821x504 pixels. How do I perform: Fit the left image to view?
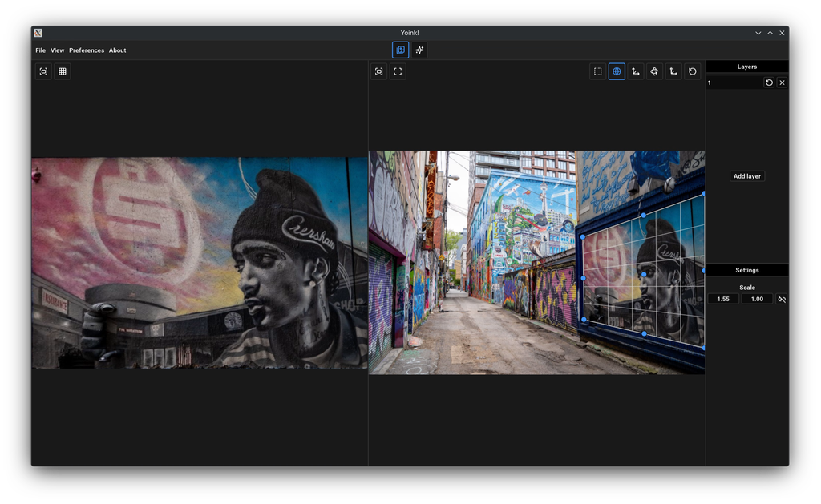42,71
